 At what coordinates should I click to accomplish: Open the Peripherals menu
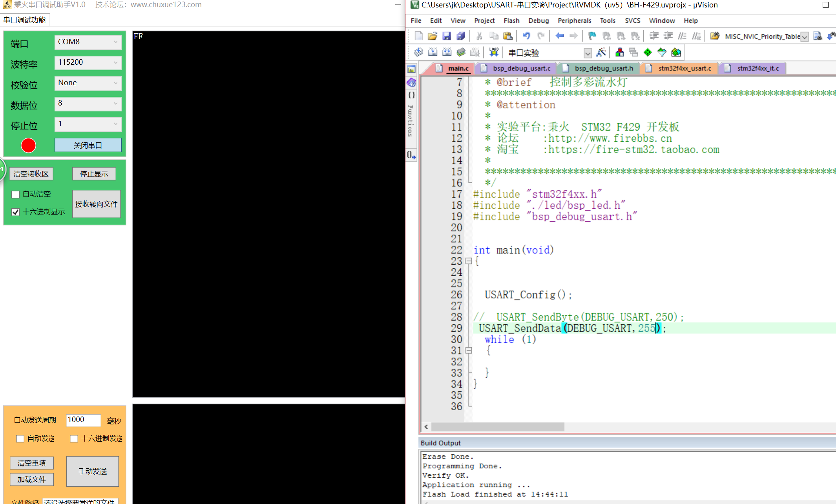point(574,21)
